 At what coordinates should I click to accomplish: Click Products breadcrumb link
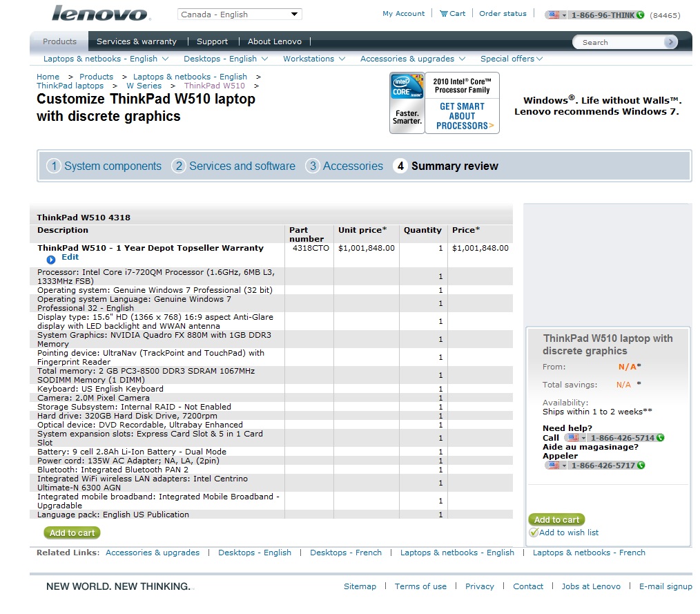point(97,77)
